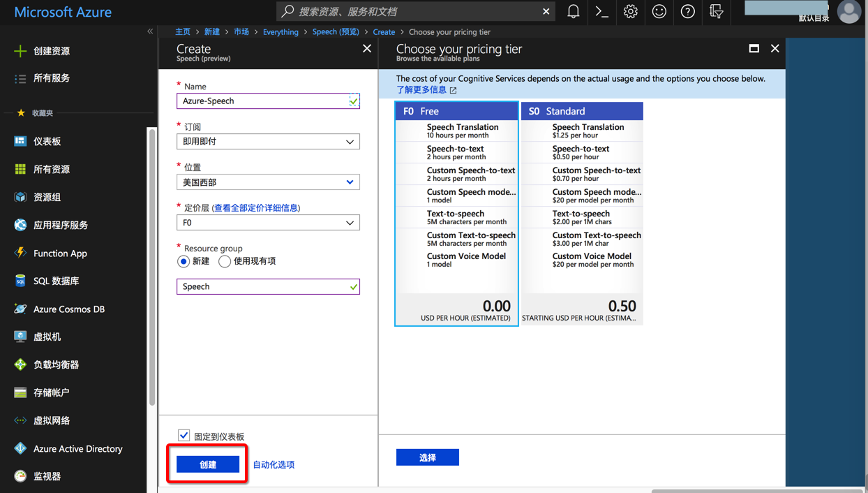Focus the top search resources box
Image resolution: width=868 pixels, height=493 pixels.
[x=415, y=12]
